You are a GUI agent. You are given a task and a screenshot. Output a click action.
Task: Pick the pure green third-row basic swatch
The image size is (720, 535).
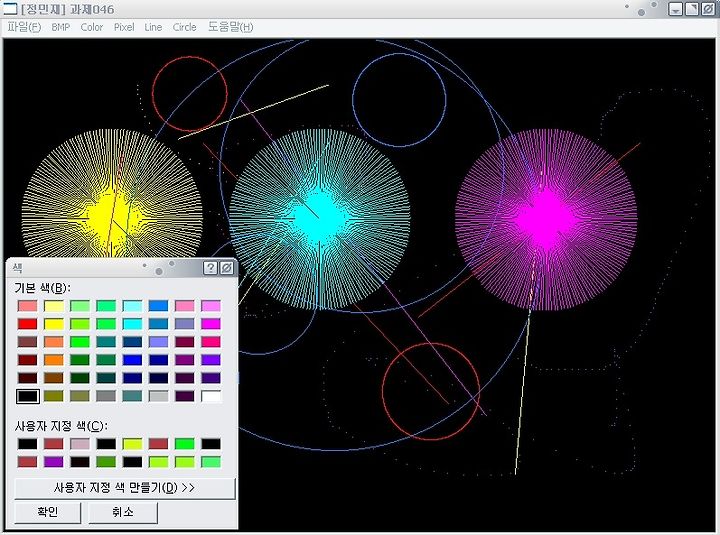coord(80,342)
